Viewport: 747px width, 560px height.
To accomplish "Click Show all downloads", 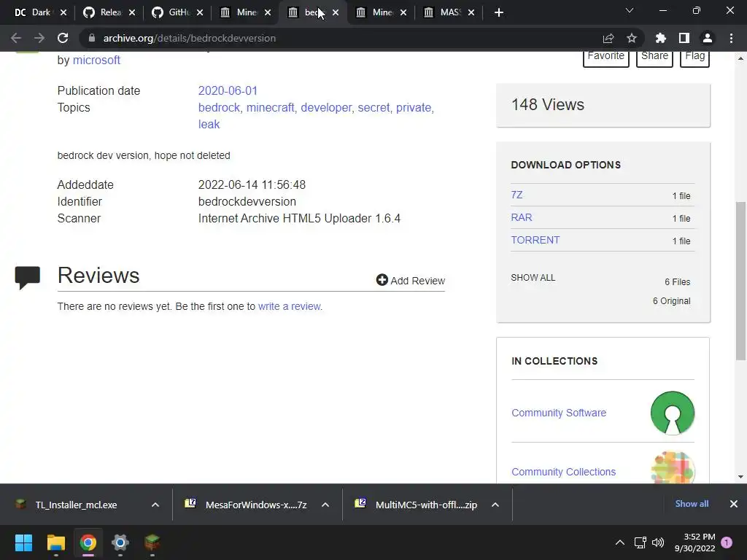I will coord(692,504).
